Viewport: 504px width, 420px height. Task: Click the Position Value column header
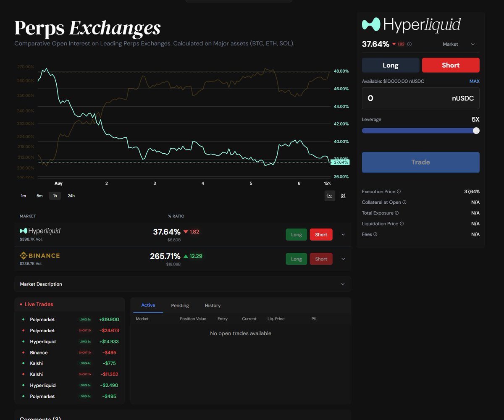193,319
